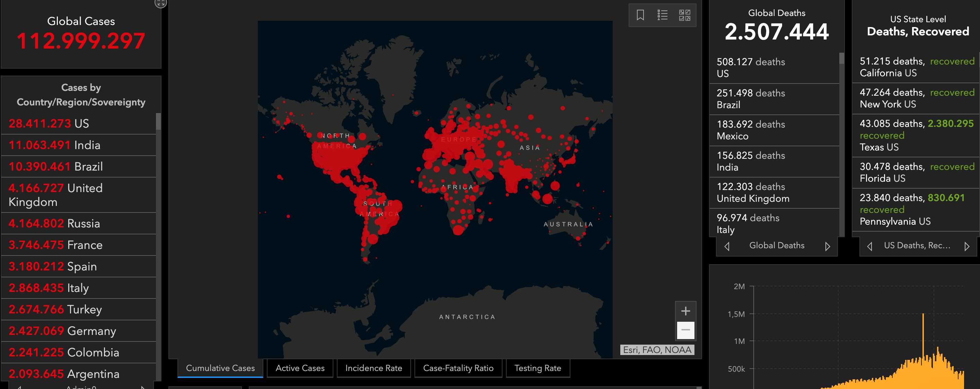Select the Incidence Rate tab
This screenshot has height=389, width=980.
(x=373, y=368)
